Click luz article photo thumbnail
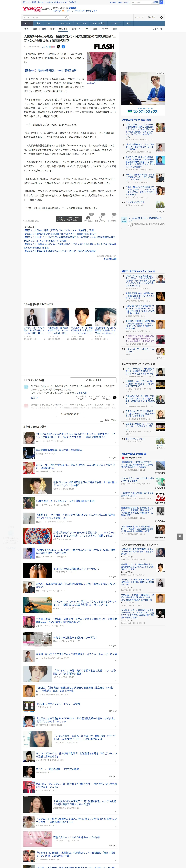Viewport: 186px width, 868px height. point(101,66)
